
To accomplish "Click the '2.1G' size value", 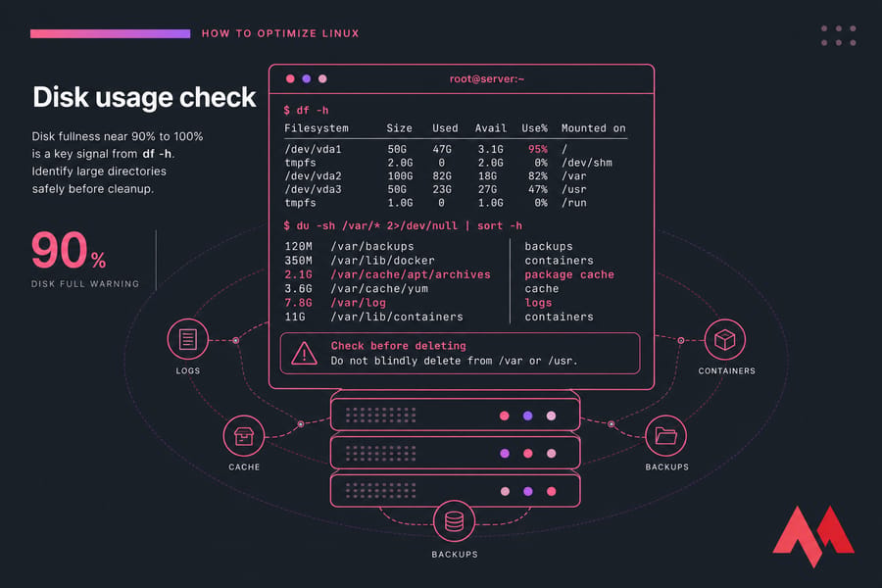I will tap(298, 274).
